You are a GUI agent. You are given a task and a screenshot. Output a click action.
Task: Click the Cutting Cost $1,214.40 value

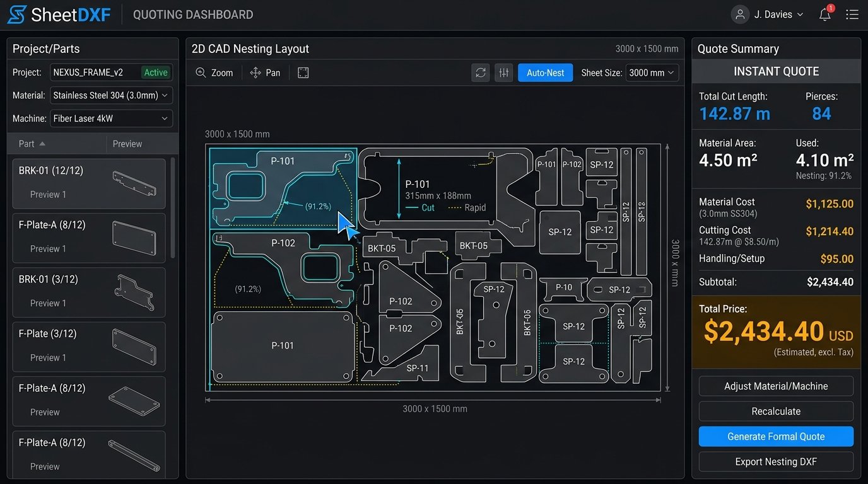coord(830,231)
